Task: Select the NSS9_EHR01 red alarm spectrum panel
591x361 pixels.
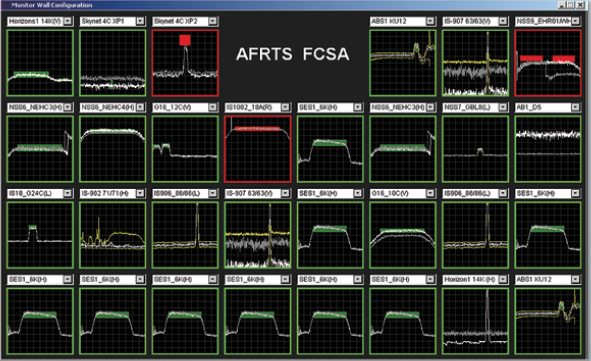Action: click(x=548, y=63)
